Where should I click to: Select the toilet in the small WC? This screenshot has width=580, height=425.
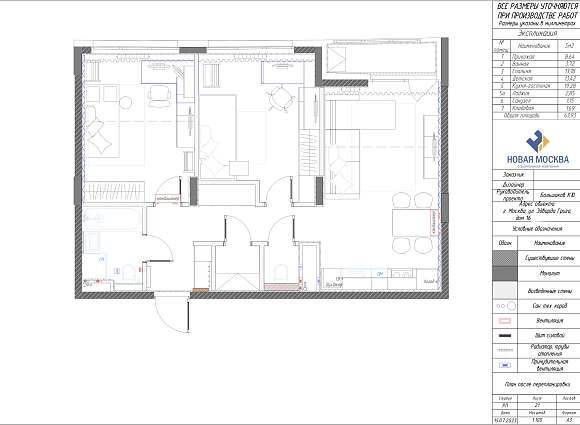[x=281, y=273]
